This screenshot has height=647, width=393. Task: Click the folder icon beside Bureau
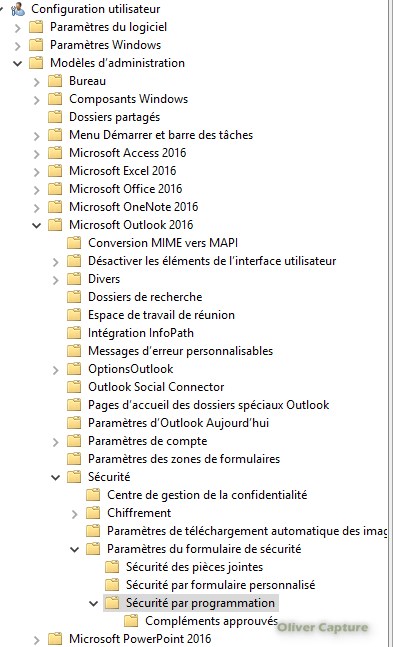point(55,81)
